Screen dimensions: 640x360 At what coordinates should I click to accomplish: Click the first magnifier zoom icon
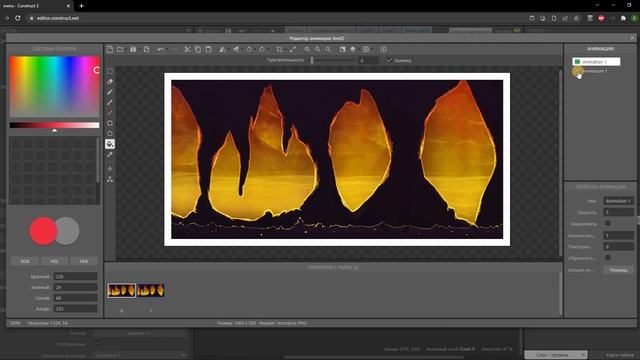point(307,49)
